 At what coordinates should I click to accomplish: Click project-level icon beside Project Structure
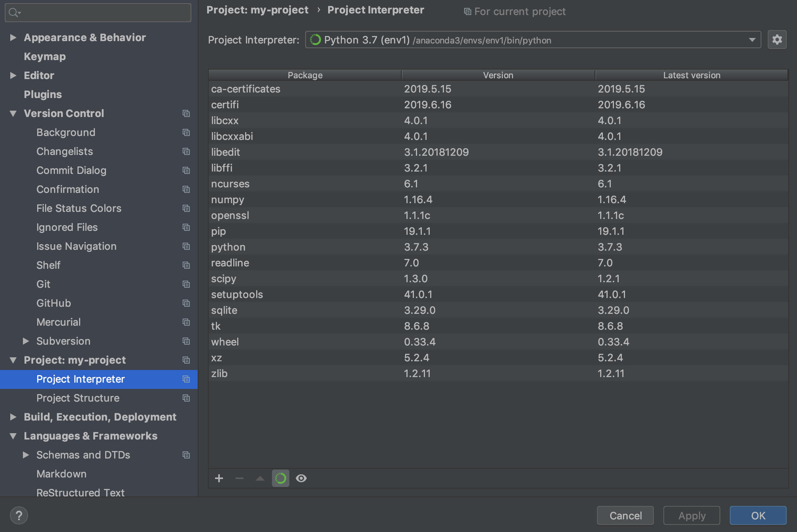[186, 398]
